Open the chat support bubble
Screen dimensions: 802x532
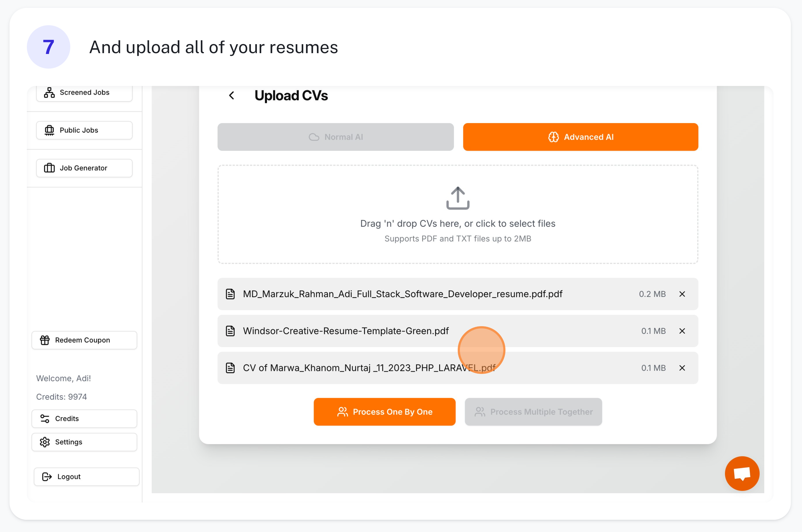(742, 473)
